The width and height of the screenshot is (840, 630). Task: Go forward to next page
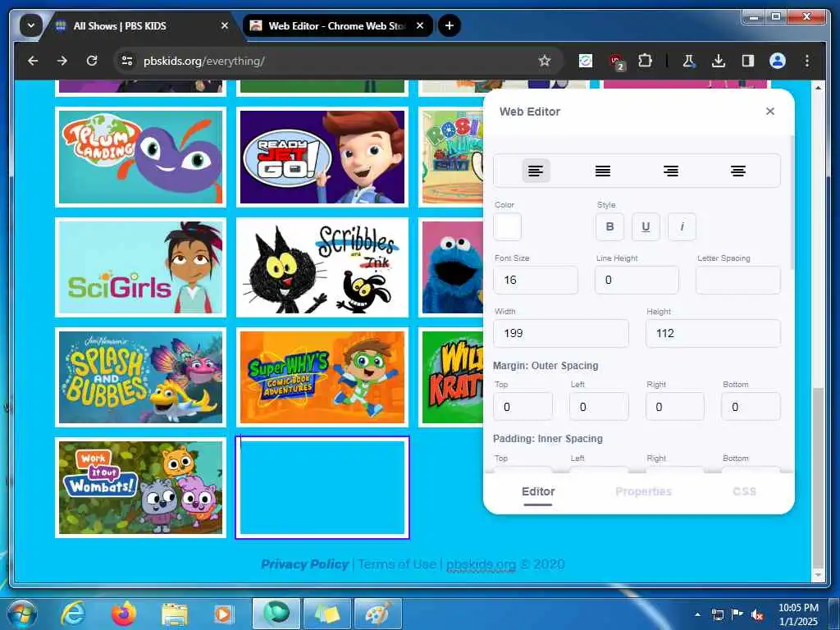62,61
